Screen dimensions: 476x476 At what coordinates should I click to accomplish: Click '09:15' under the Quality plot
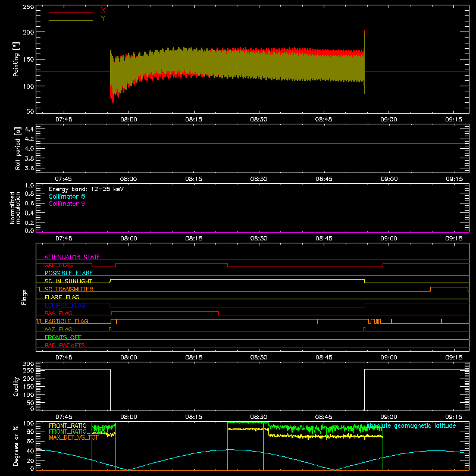click(454, 417)
